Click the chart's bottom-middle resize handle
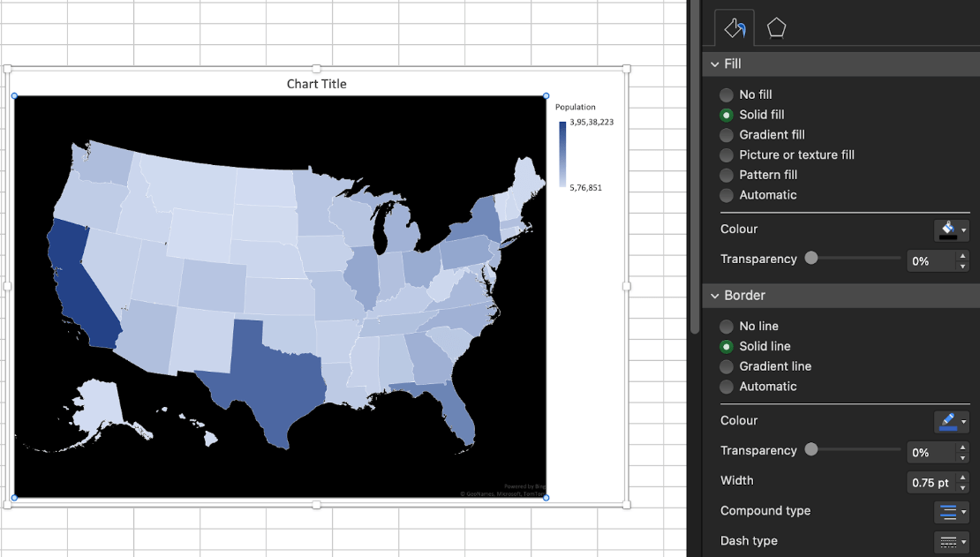This screenshot has width=980, height=557. pyautogui.click(x=316, y=505)
